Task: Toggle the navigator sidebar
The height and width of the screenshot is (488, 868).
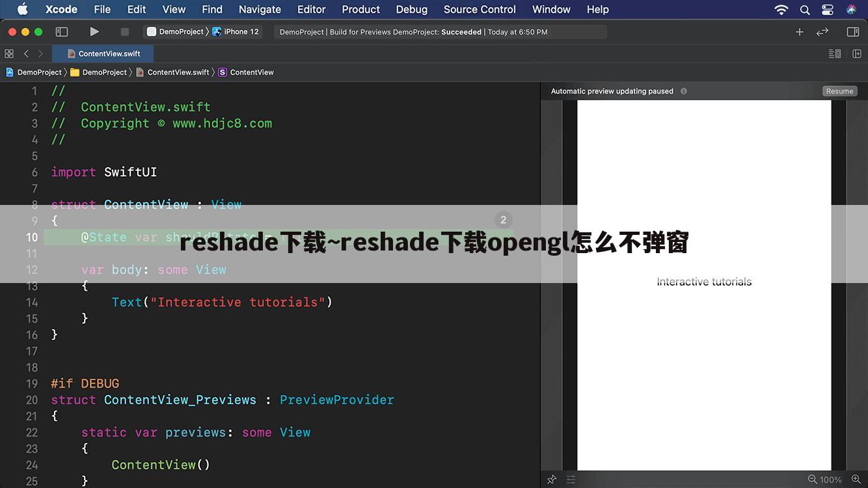Action: (x=62, y=31)
